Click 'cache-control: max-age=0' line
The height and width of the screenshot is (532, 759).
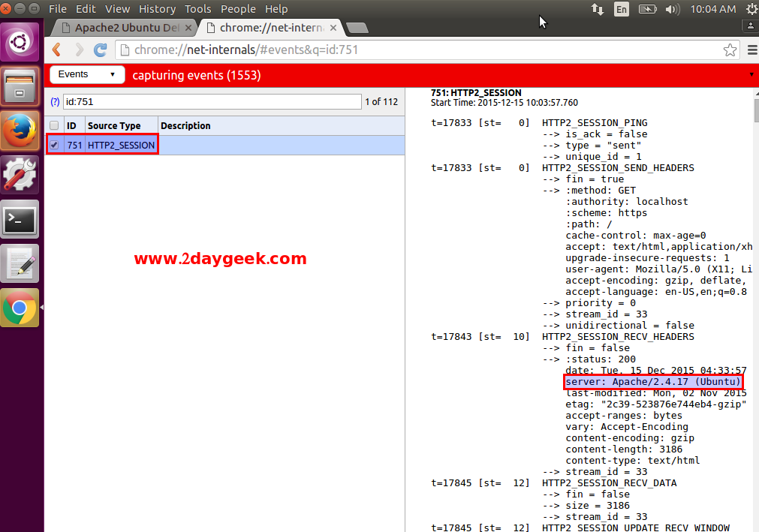(x=636, y=236)
